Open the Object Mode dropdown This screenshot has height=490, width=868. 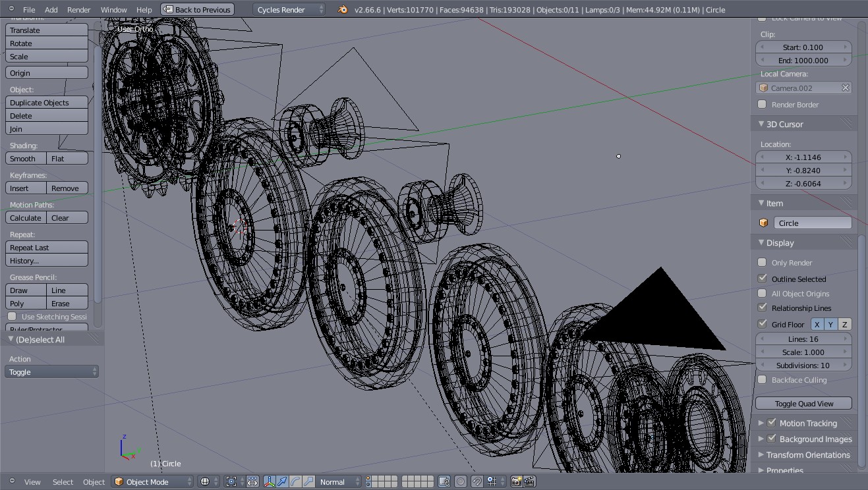pos(152,481)
